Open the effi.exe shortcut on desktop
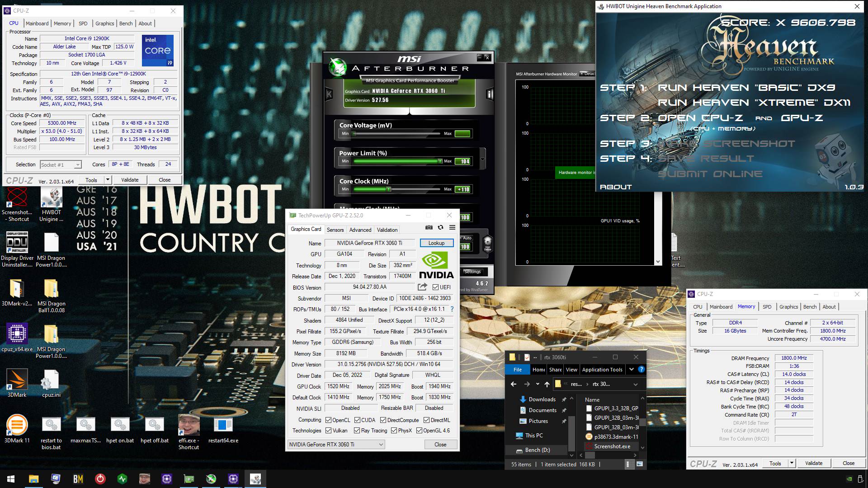 pos(189,432)
